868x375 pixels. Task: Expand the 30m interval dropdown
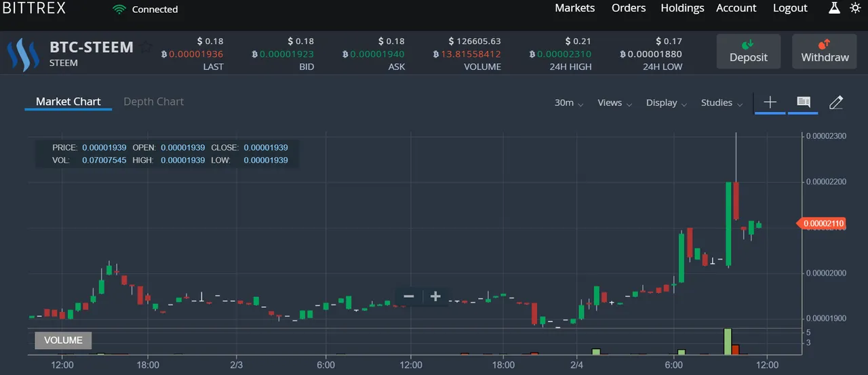[569, 102]
